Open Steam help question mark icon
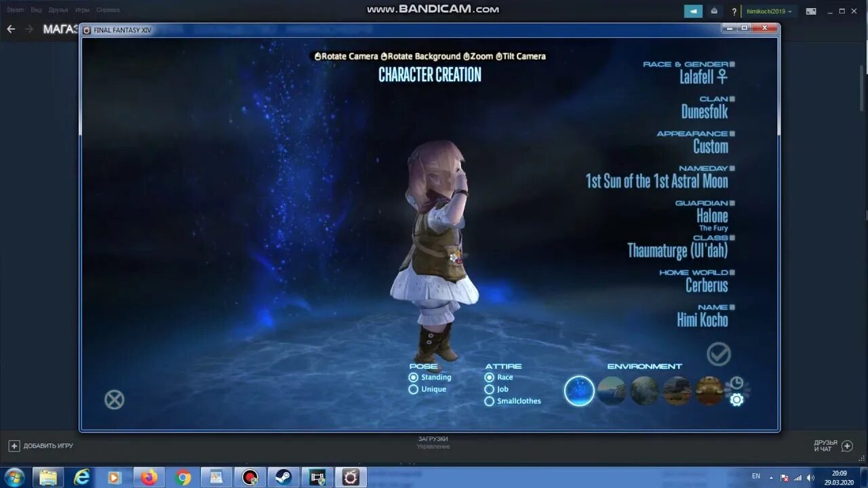 734,12
